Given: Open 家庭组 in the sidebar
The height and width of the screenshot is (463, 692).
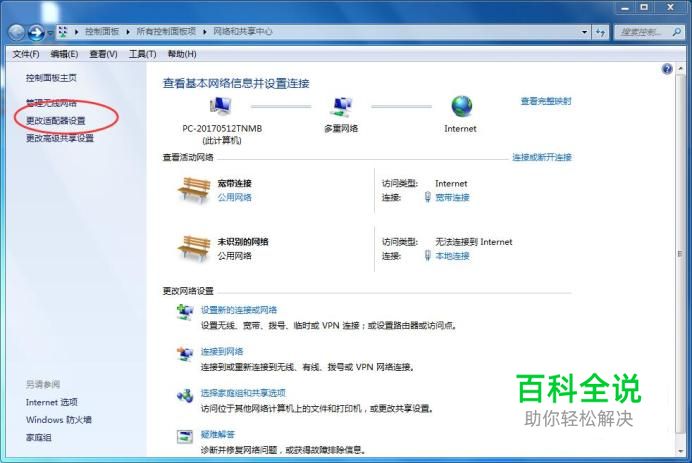Looking at the screenshot, I should pos(38,437).
